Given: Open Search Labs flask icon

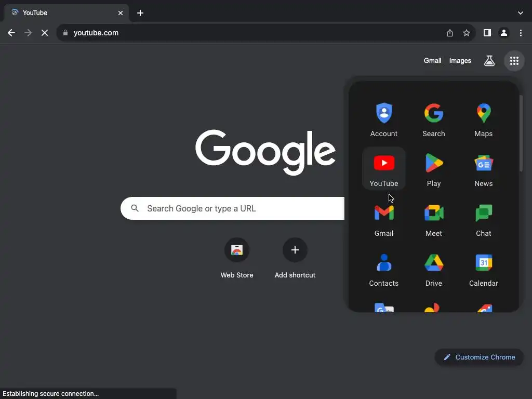Looking at the screenshot, I should point(489,61).
